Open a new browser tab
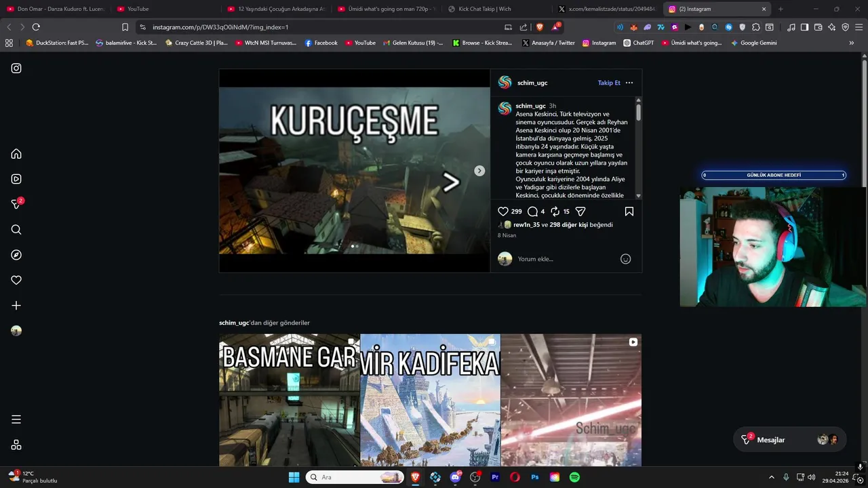 click(x=781, y=9)
